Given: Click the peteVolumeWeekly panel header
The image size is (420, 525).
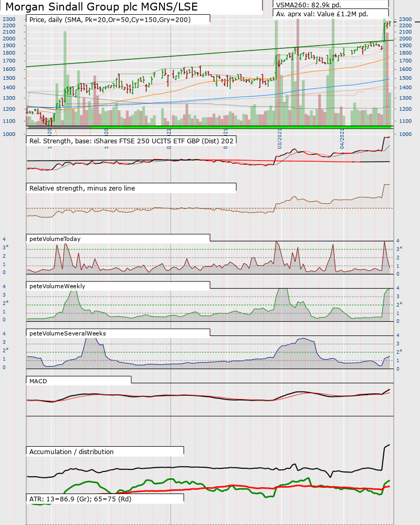Looking at the screenshot, I should click(57, 286).
